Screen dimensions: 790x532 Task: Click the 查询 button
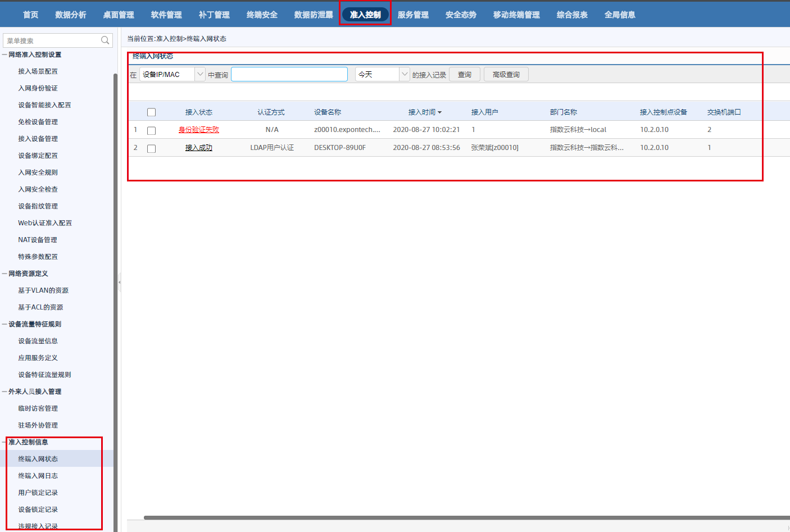[465, 74]
